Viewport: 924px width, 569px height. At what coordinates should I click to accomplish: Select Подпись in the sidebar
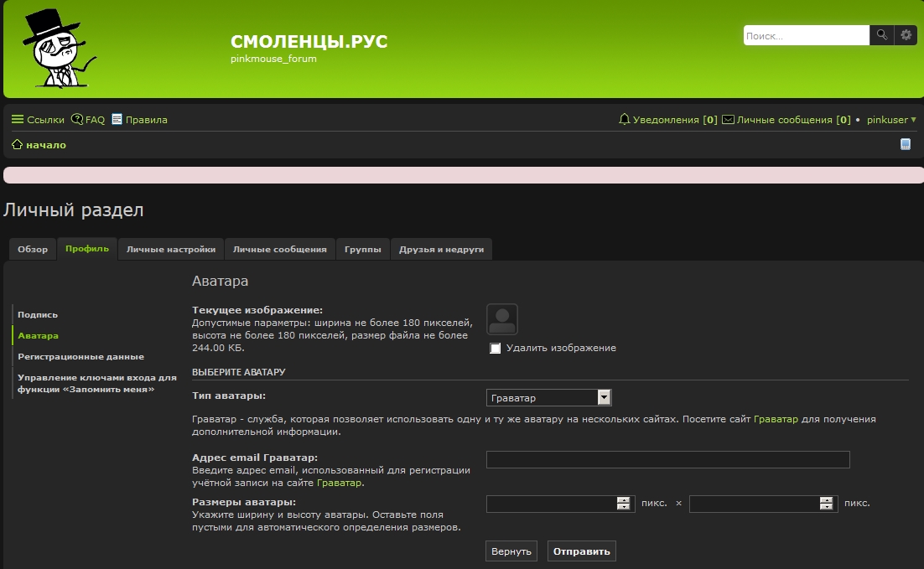coord(38,314)
